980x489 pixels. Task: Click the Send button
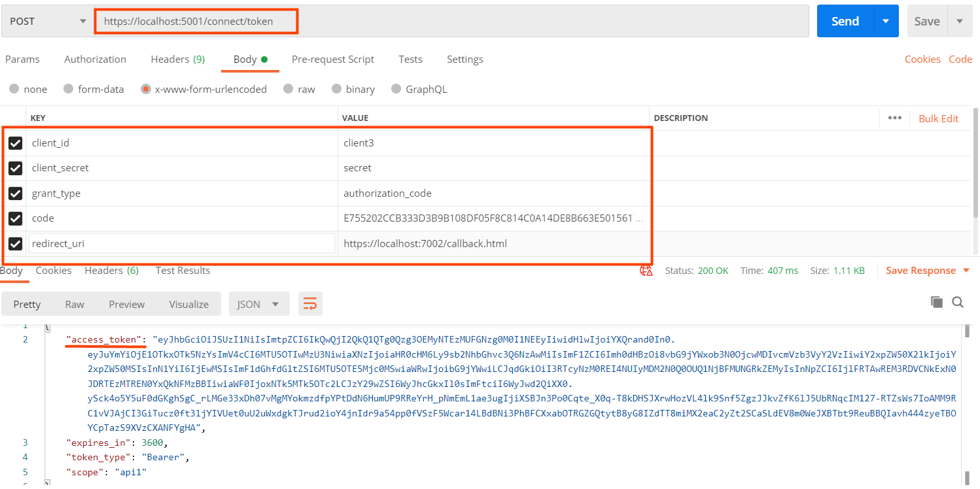(x=845, y=20)
